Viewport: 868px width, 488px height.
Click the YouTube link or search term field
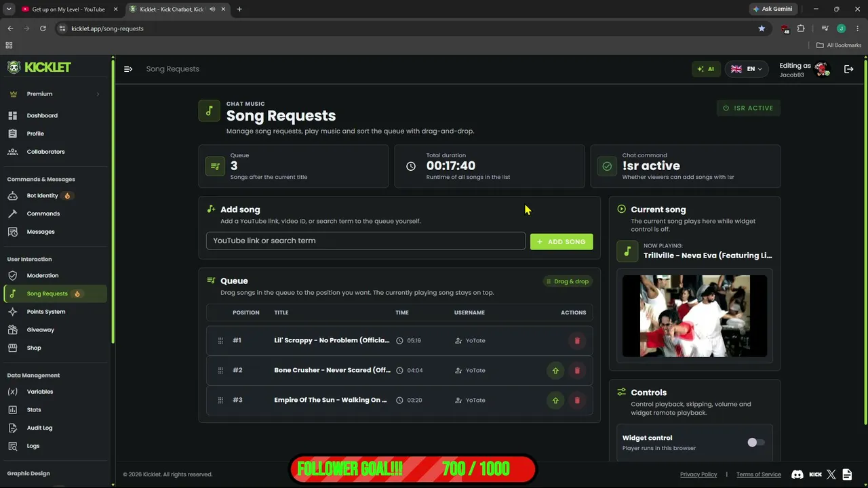coord(366,241)
